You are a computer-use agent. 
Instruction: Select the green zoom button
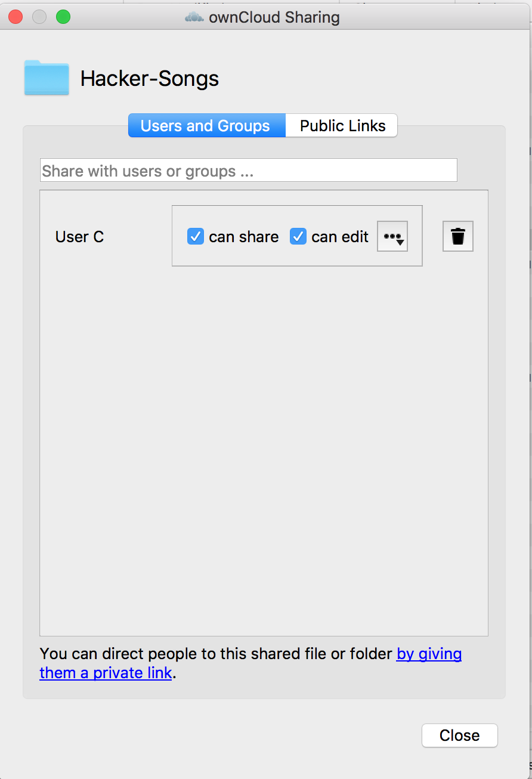61,17
